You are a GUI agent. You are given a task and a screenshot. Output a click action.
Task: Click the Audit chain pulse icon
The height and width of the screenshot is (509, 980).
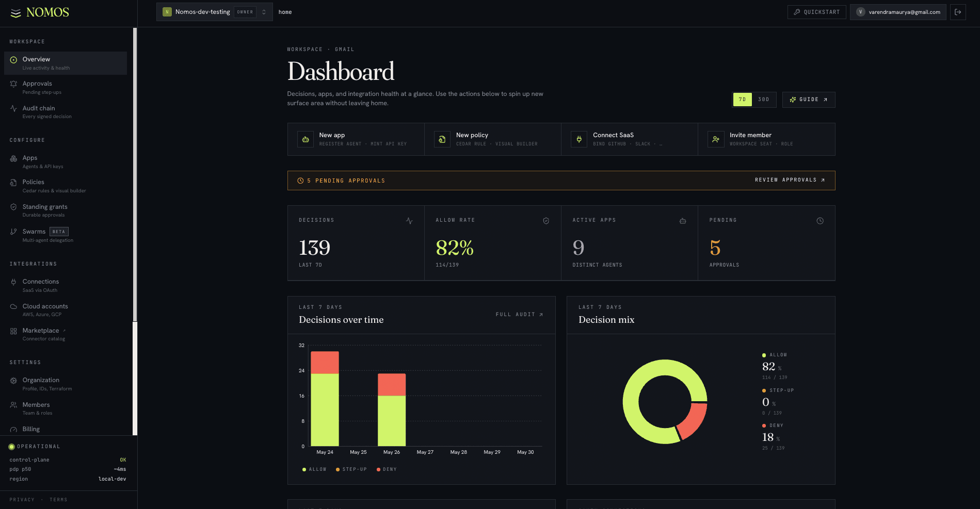(x=13, y=108)
